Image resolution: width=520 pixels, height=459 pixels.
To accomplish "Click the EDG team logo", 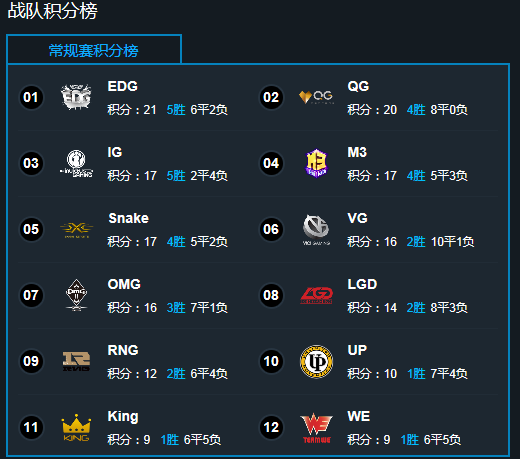I will pos(76,97).
